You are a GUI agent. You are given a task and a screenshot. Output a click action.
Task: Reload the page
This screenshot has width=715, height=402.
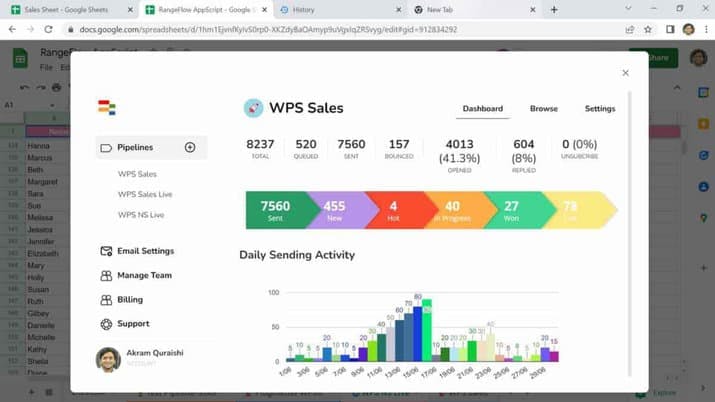tap(48, 29)
